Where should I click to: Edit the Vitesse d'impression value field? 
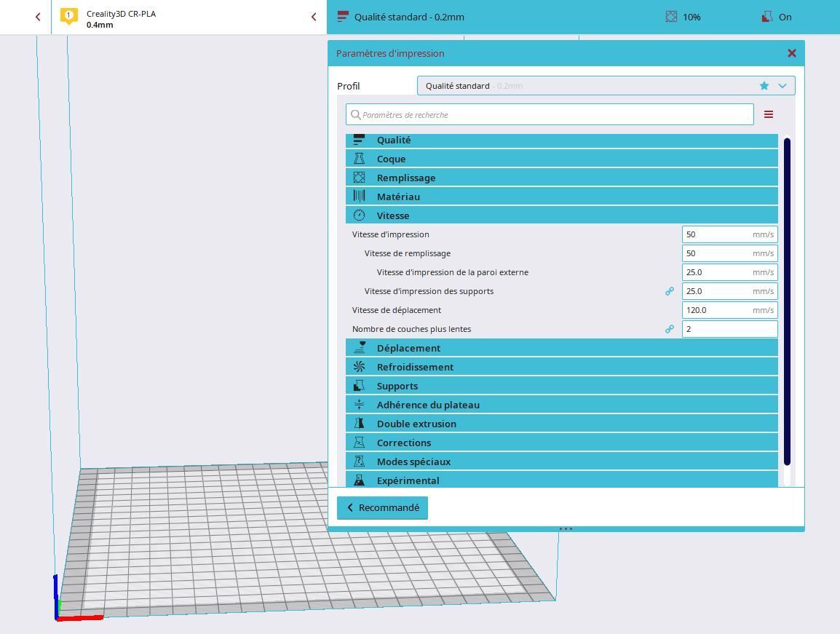717,234
